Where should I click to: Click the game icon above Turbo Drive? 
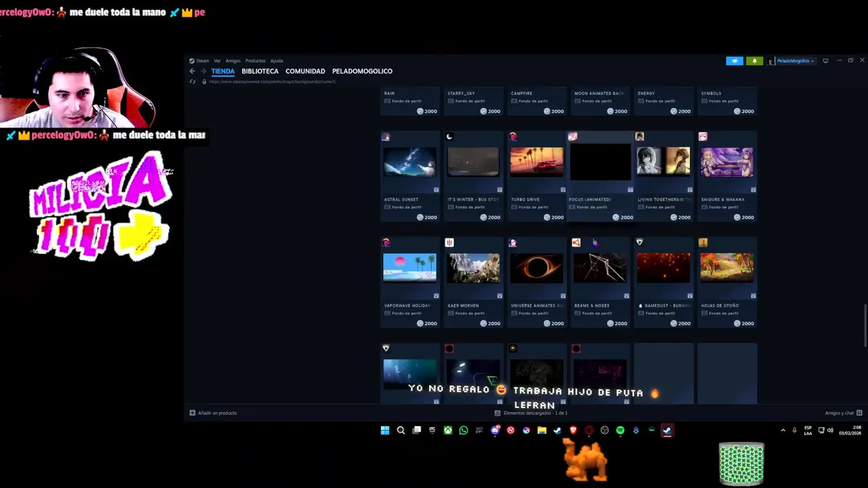click(513, 137)
